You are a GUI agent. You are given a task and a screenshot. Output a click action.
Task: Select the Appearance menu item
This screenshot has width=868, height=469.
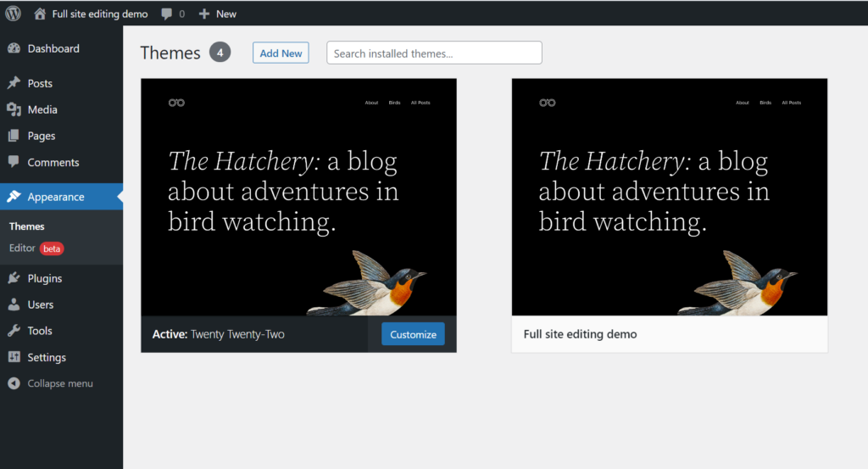tap(61, 197)
